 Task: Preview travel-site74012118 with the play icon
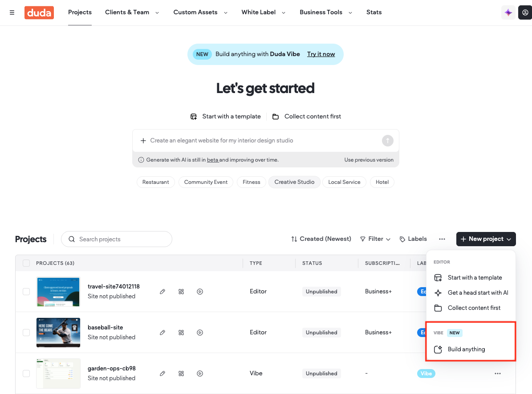[x=200, y=292]
